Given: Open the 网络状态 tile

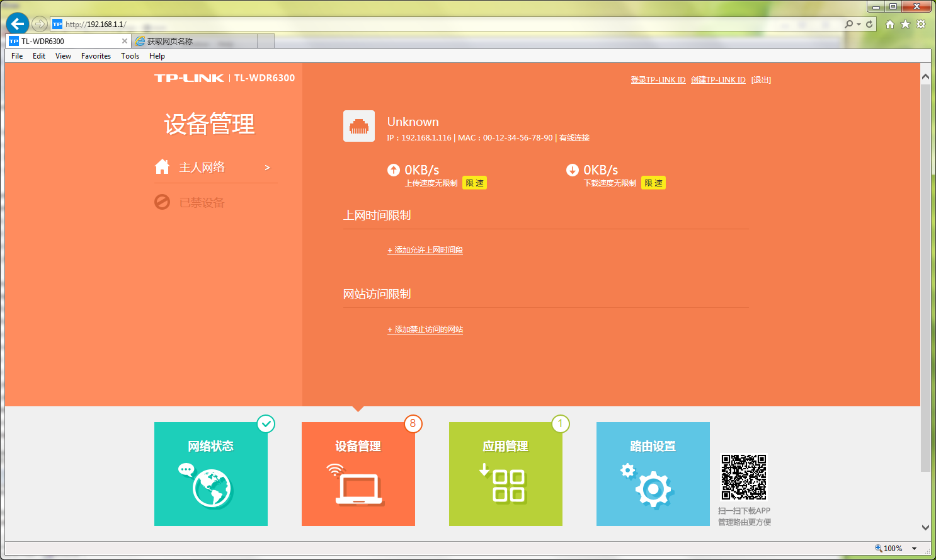Looking at the screenshot, I should coord(211,474).
